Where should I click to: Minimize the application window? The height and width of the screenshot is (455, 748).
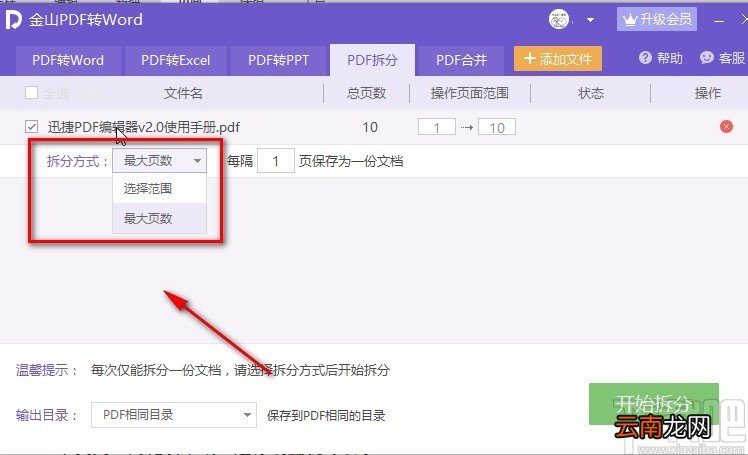[719, 21]
